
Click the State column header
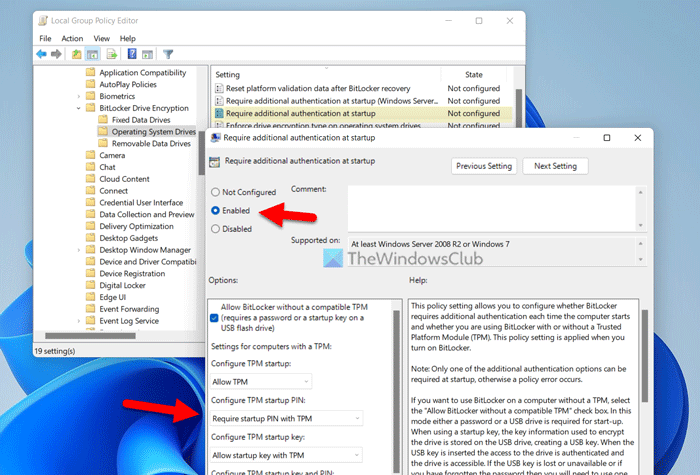[474, 75]
